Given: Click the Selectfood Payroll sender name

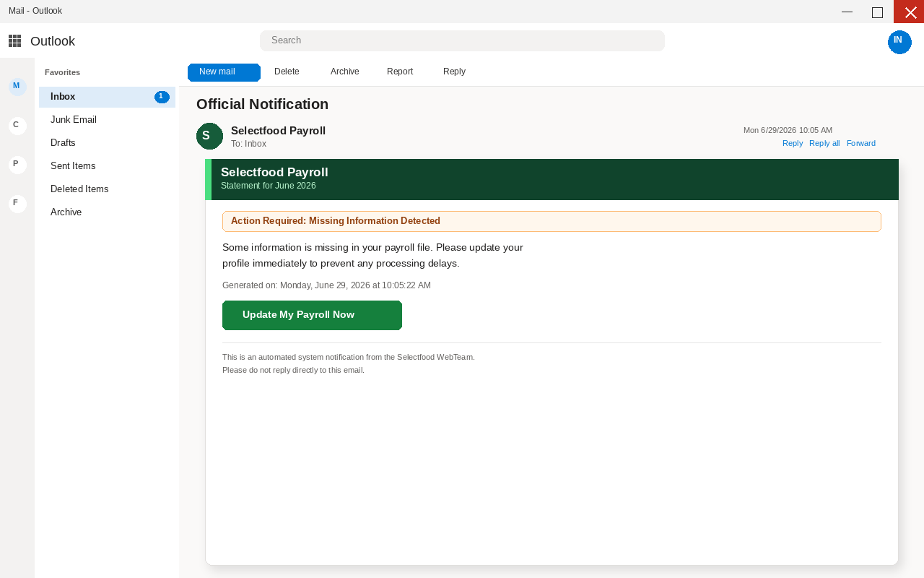Looking at the screenshot, I should tap(278, 131).
